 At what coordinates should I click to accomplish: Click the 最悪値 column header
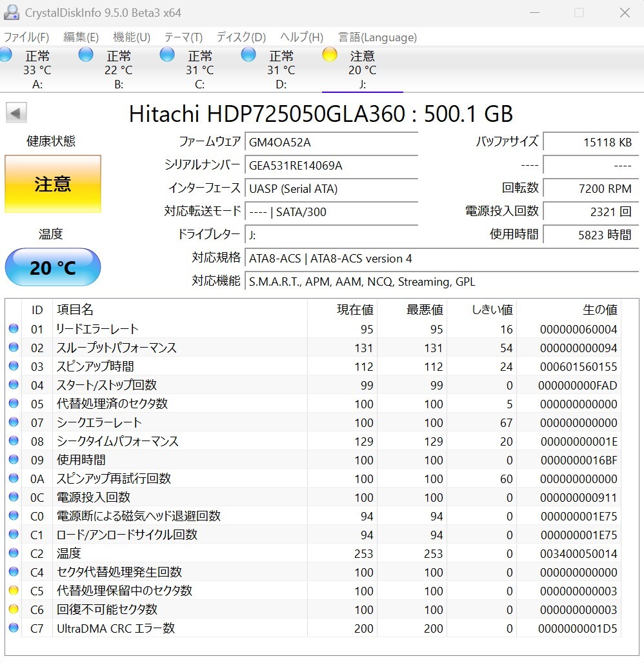tap(412, 310)
